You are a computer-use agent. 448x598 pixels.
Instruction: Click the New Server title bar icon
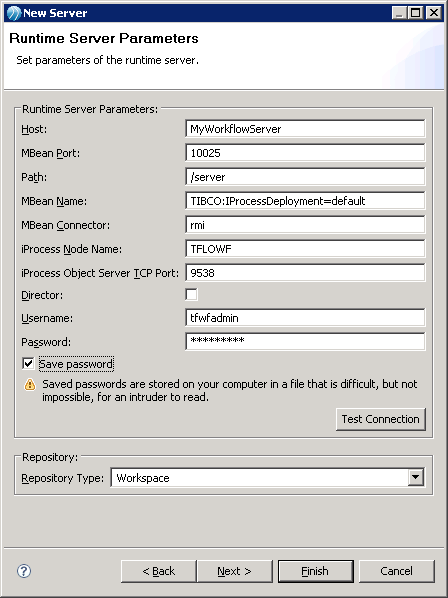(14, 13)
